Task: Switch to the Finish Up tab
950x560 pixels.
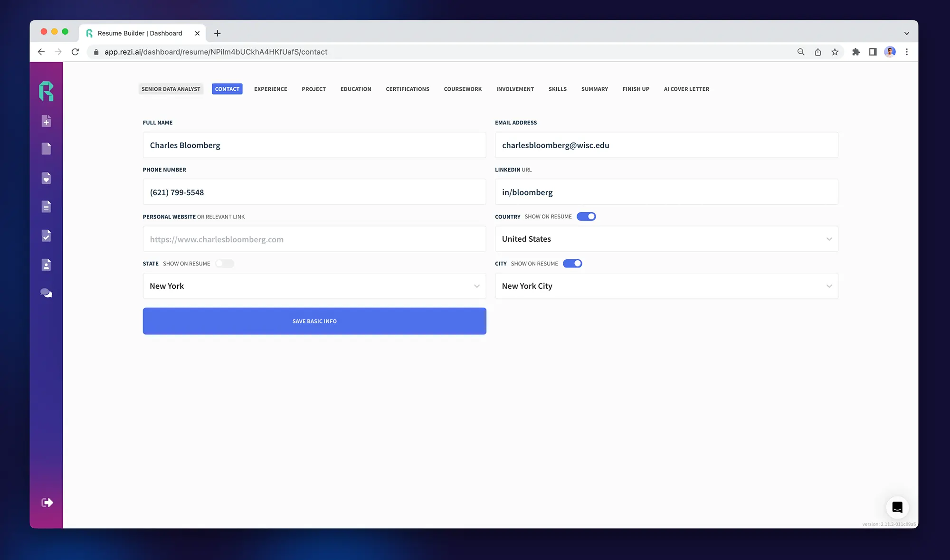Action: [x=636, y=89]
